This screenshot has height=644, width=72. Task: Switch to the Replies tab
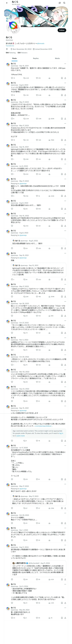[36, 58]
